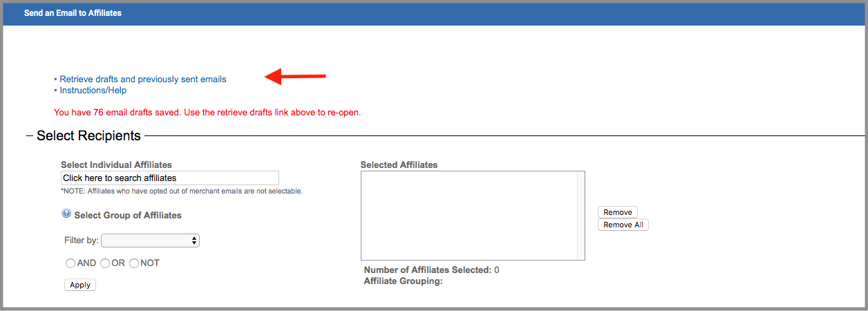The height and width of the screenshot is (311, 868).
Task: Select the AND radio button
Action: 70,263
